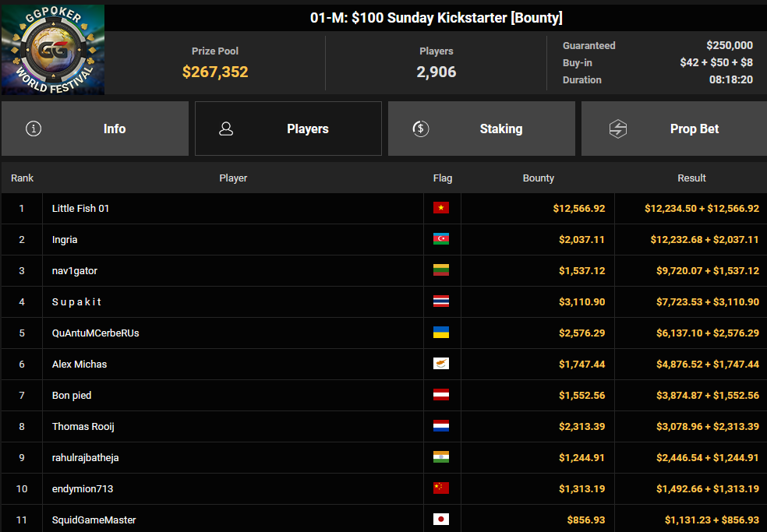Screen dimensions: 767x532
Task: Click the dollar coin Staking icon
Action: (421, 129)
